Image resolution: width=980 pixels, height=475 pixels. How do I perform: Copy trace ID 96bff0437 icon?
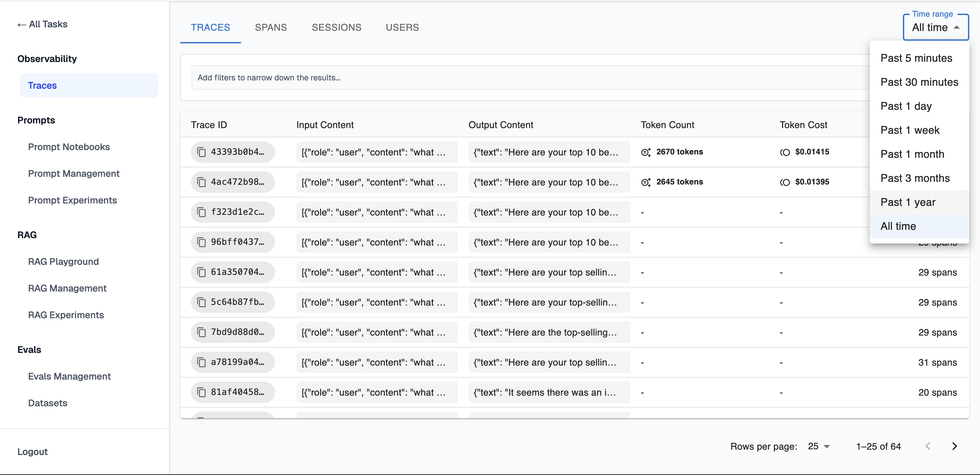201,242
